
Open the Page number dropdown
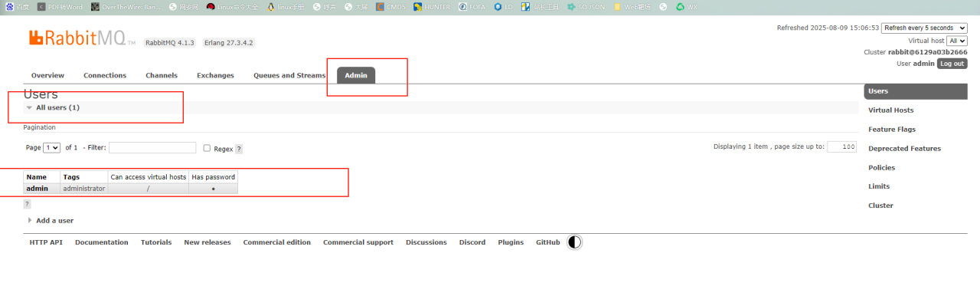pyautogui.click(x=52, y=147)
